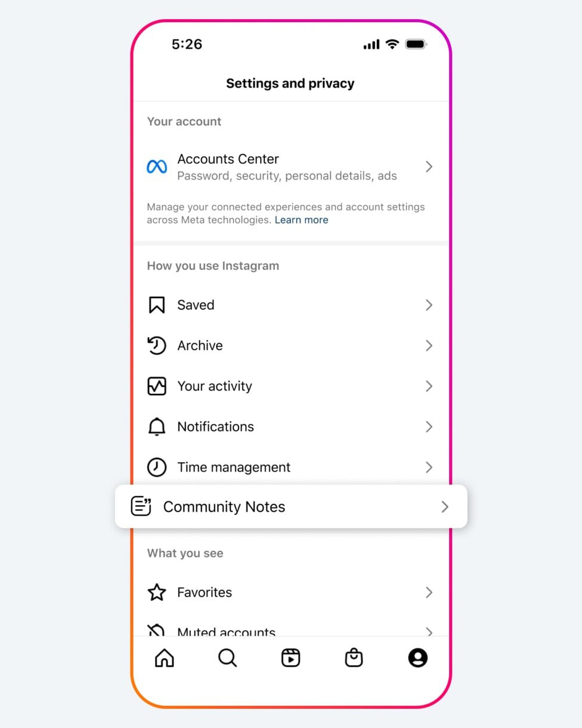Tap the Notifications bell icon
Image resolution: width=582 pixels, height=728 pixels.
(156, 427)
